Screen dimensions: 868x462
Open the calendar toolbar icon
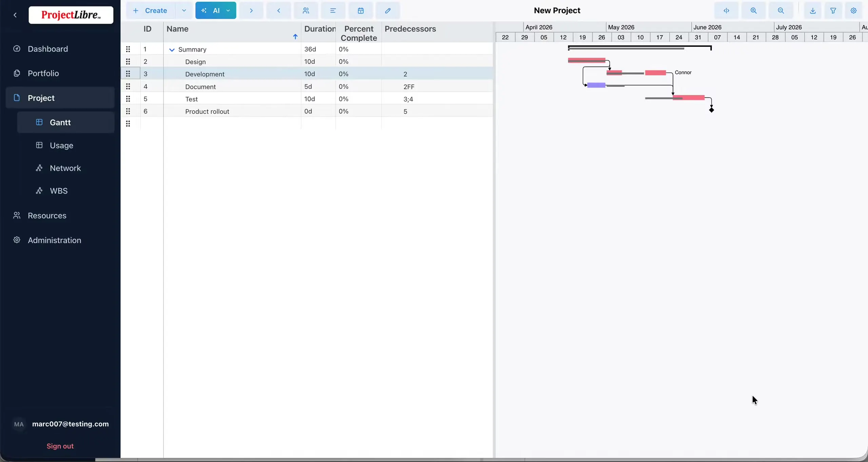point(360,11)
